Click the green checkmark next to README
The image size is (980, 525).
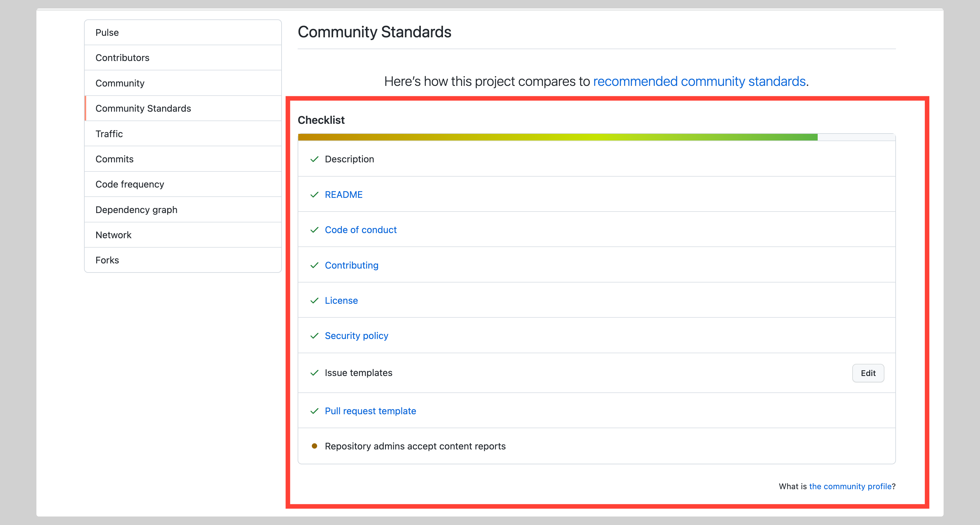click(x=314, y=195)
